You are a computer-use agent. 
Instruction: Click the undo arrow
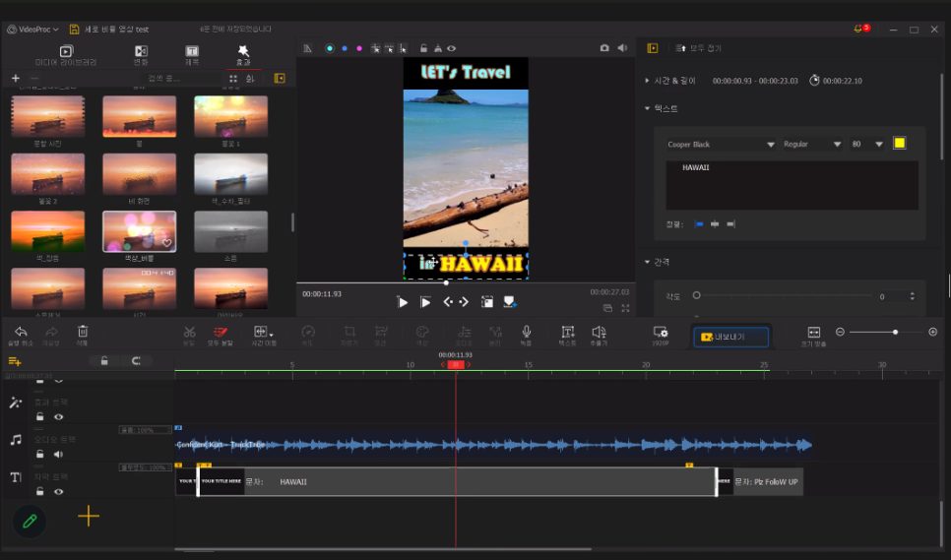click(x=21, y=335)
